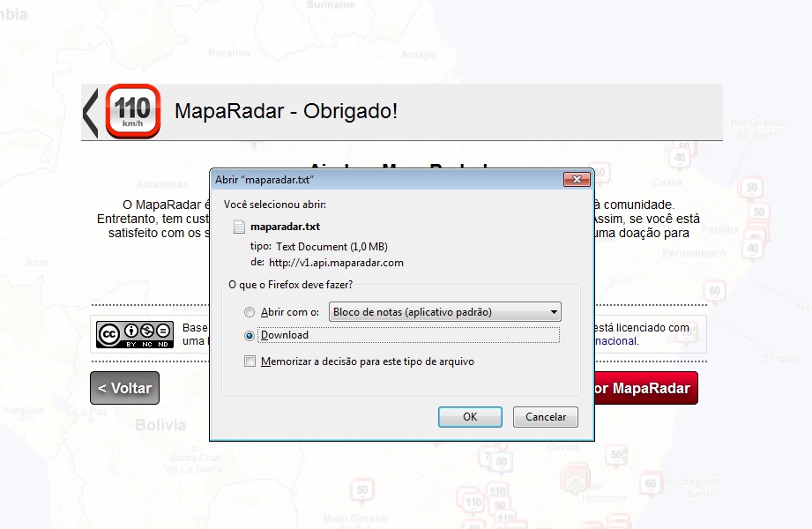Viewport: 812px width, 529px height.
Task: Click the bold maparadar.txt file name
Action: [x=285, y=227]
